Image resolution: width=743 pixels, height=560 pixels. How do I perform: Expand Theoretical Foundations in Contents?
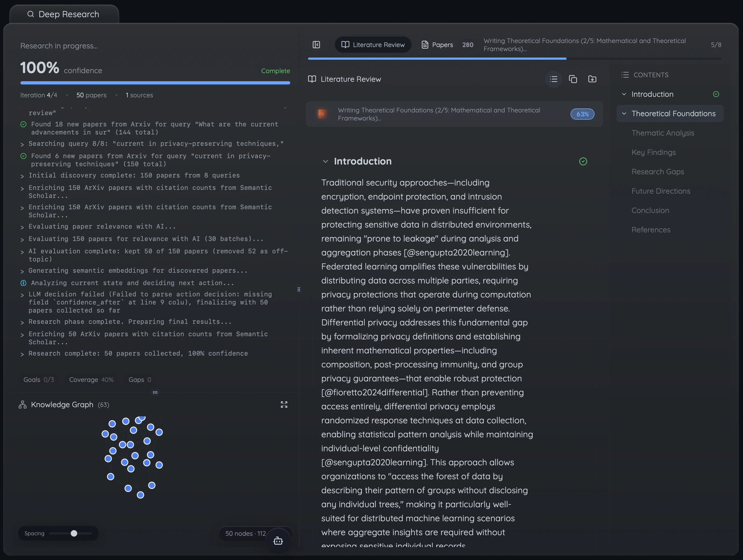(x=624, y=114)
